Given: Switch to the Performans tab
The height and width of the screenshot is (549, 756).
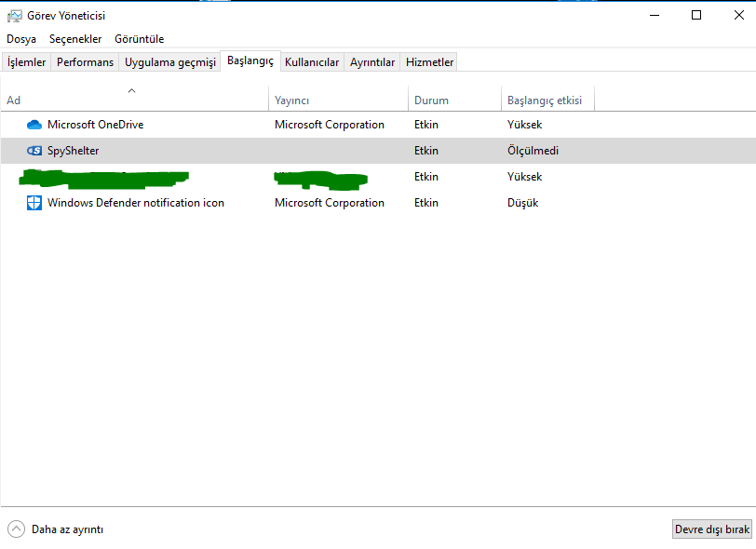Looking at the screenshot, I should pos(85,62).
